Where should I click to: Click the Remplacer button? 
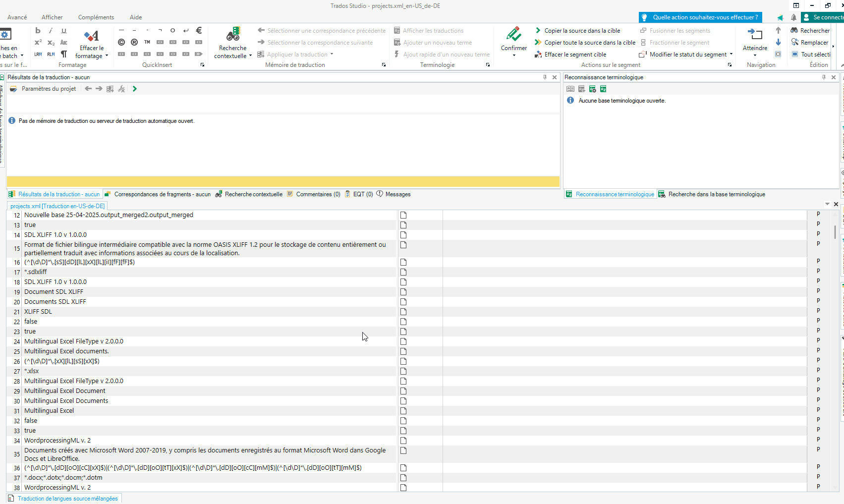(809, 43)
